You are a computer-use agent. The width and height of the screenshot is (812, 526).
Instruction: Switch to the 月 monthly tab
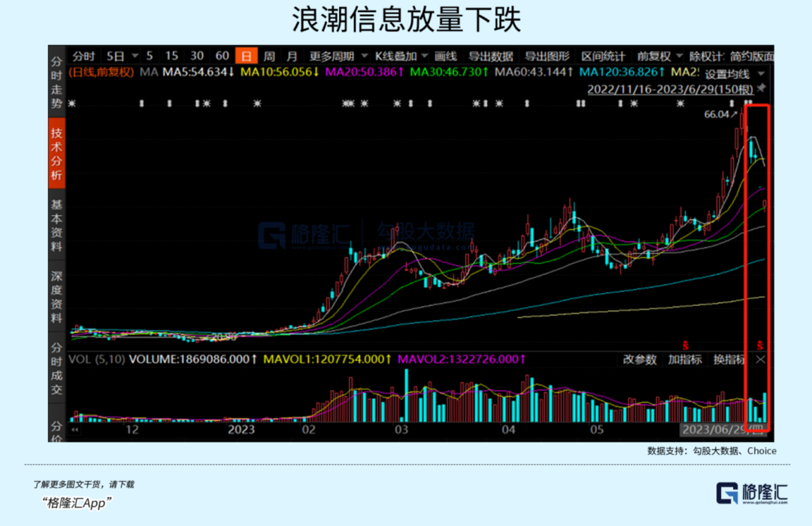coord(292,56)
